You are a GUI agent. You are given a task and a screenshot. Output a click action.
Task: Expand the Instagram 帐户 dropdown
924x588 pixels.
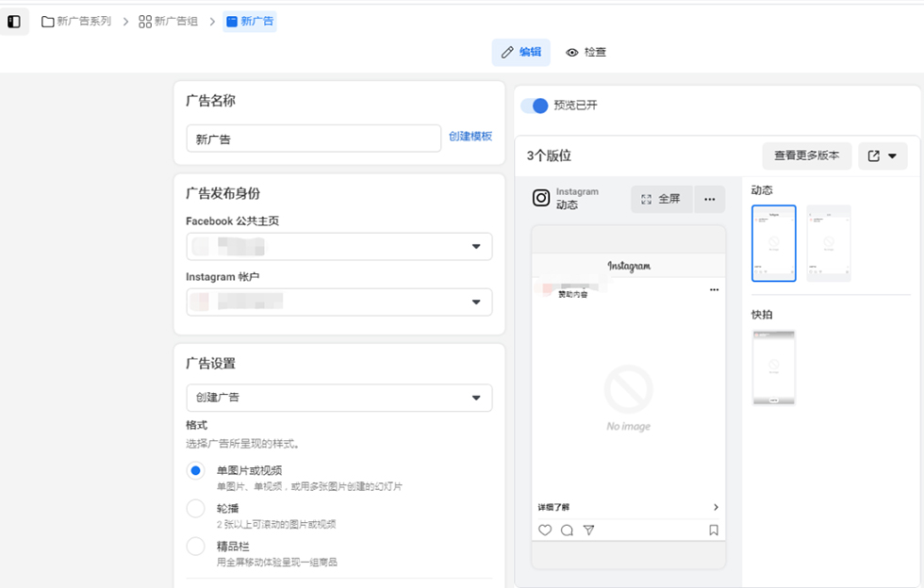339,302
